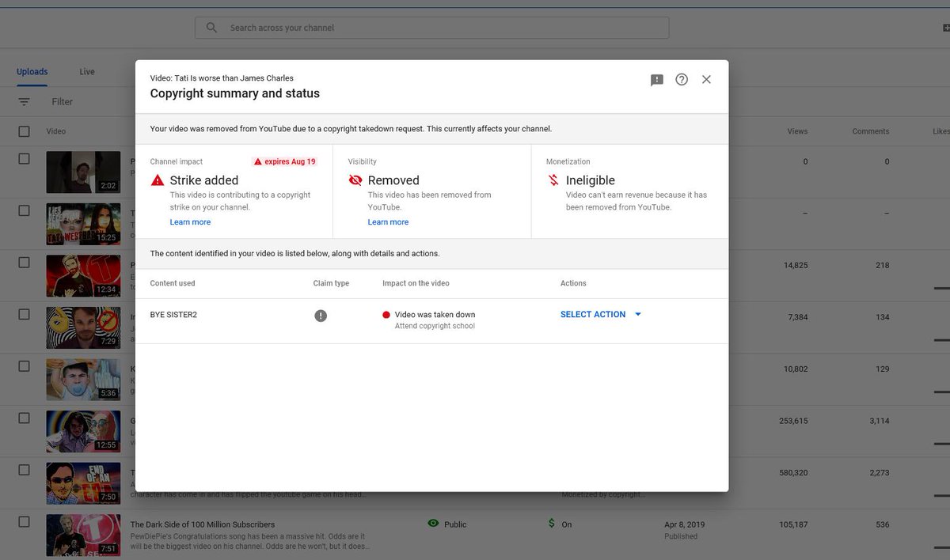Click the red warning triangle beside Strike added
Screen dimensions: 950x560
[x=158, y=180]
